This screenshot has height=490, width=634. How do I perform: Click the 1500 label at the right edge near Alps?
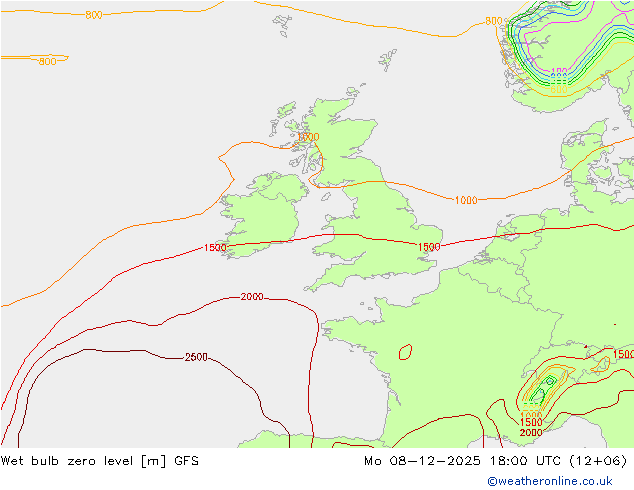click(623, 355)
